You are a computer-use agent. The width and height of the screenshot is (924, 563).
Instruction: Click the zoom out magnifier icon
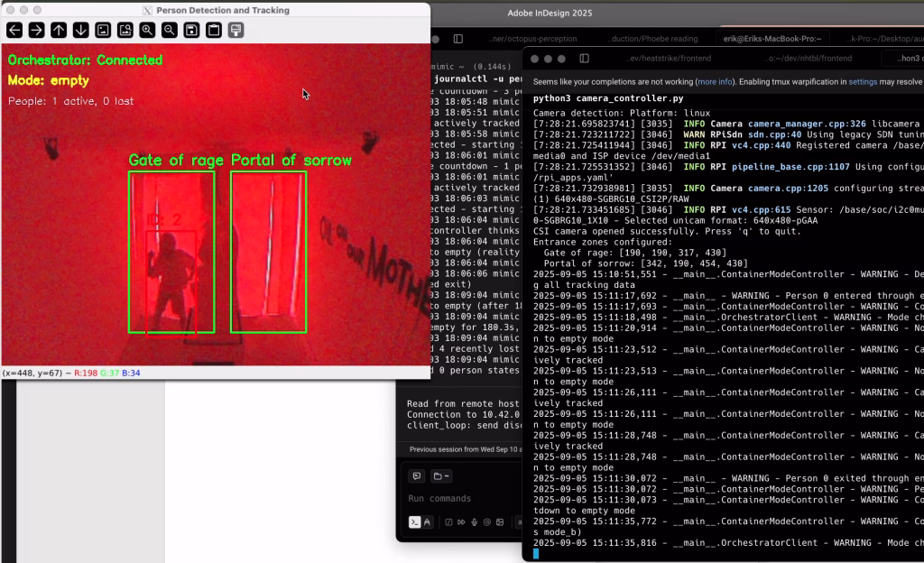[169, 30]
